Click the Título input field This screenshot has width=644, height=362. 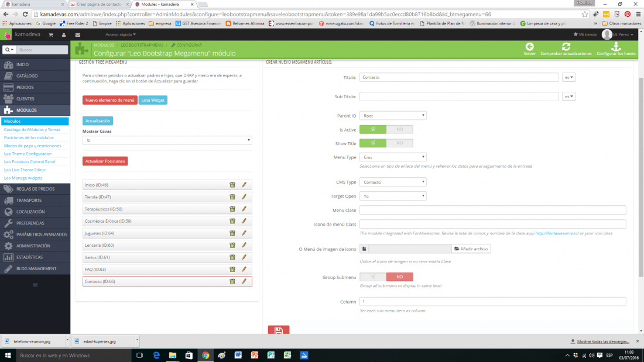(x=459, y=77)
